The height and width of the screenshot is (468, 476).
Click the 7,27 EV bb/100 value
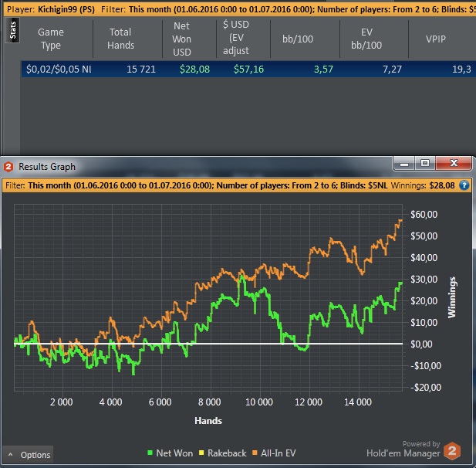coord(392,70)
